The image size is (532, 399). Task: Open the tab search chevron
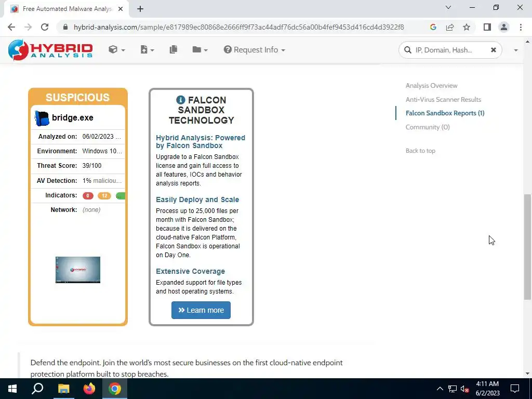coord(448,7)
